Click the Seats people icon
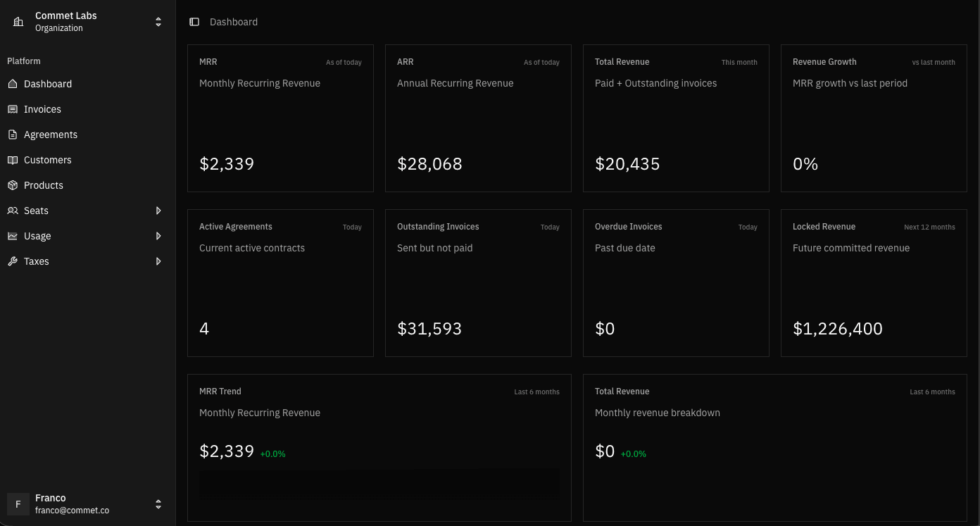The width and height of the screenshot is (980, 526). 13,211
